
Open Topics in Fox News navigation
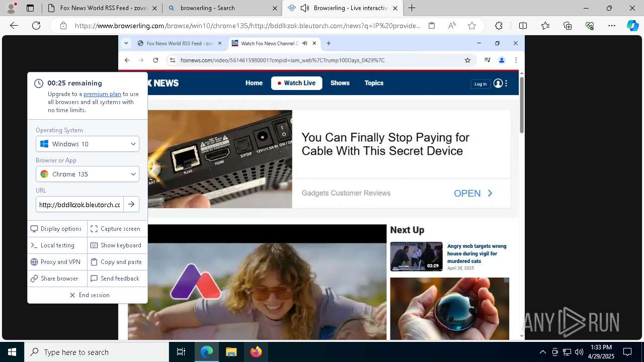[374, 83]
